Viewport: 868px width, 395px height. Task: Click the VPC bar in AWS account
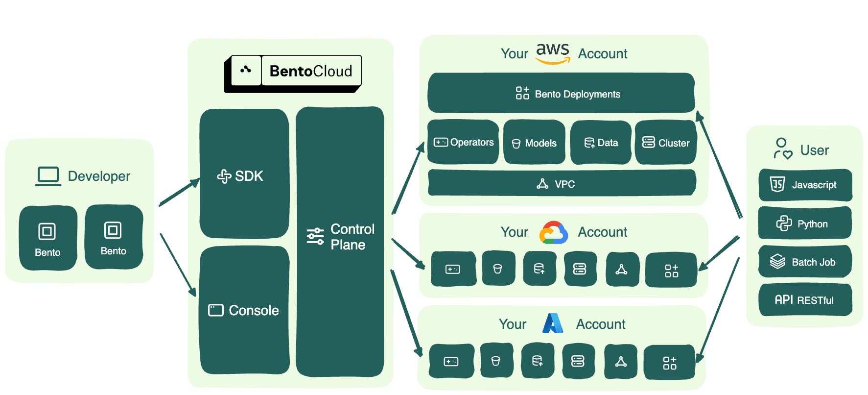(562, 183)
